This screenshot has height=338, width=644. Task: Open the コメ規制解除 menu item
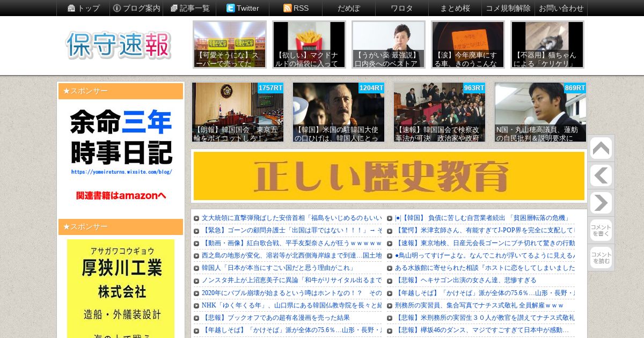tap(508, 8)
